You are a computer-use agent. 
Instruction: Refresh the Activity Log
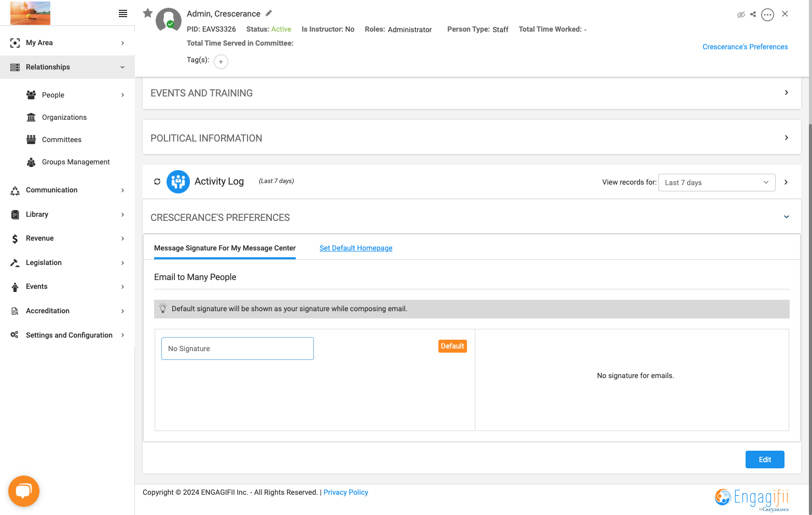point(157,182)
